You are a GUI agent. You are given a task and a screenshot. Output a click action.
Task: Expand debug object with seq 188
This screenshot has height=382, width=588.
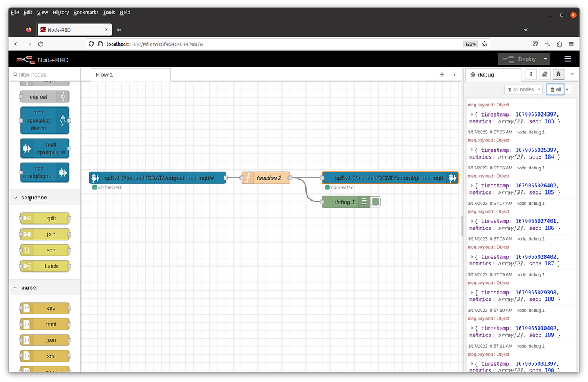(x=472, y=293)
